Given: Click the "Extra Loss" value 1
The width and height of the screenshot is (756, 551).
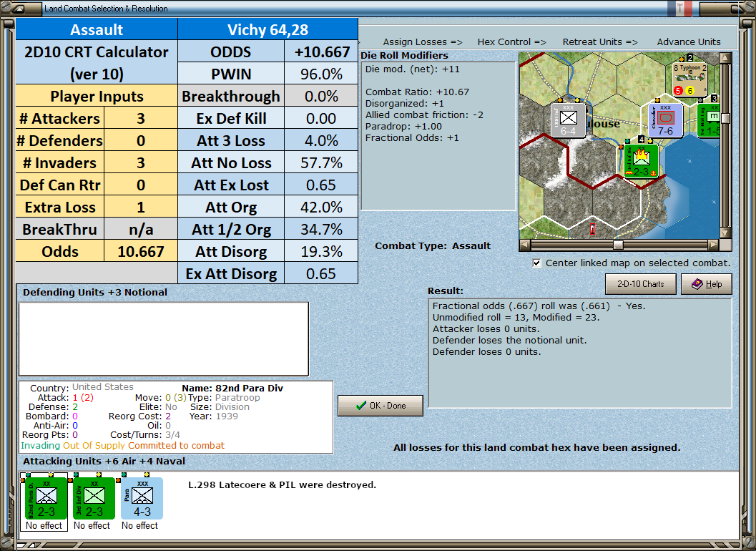Looking at the screenshot, I should pyautogui.click(x=141, y=208).
